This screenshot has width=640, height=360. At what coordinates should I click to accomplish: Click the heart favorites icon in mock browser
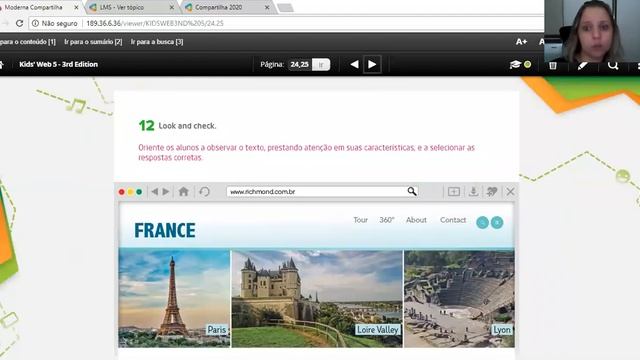(492, 191)
